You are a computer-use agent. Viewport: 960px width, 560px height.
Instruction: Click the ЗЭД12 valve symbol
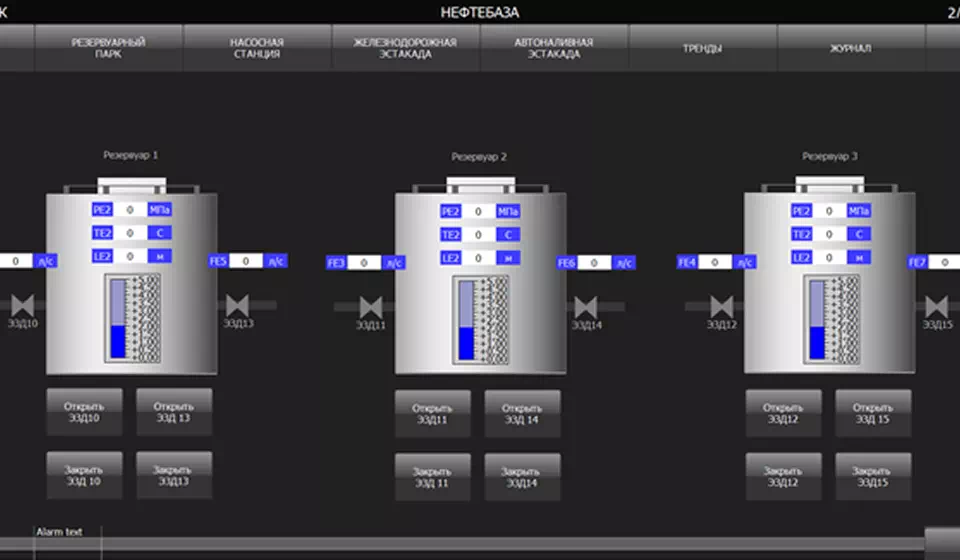click(721, 305)
